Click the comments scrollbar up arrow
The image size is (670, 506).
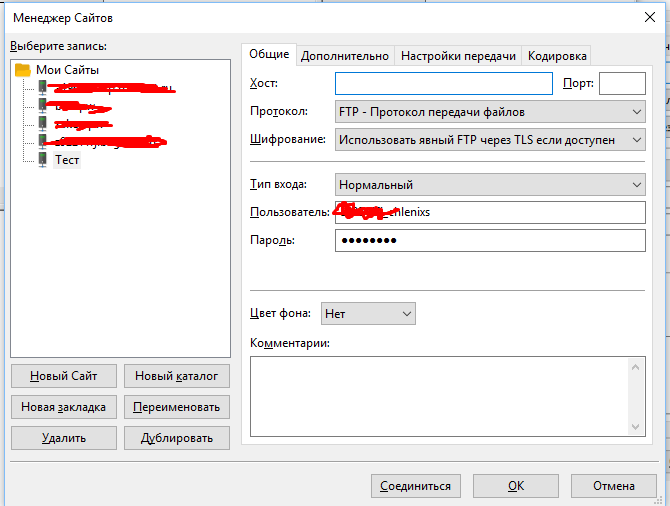635,368
